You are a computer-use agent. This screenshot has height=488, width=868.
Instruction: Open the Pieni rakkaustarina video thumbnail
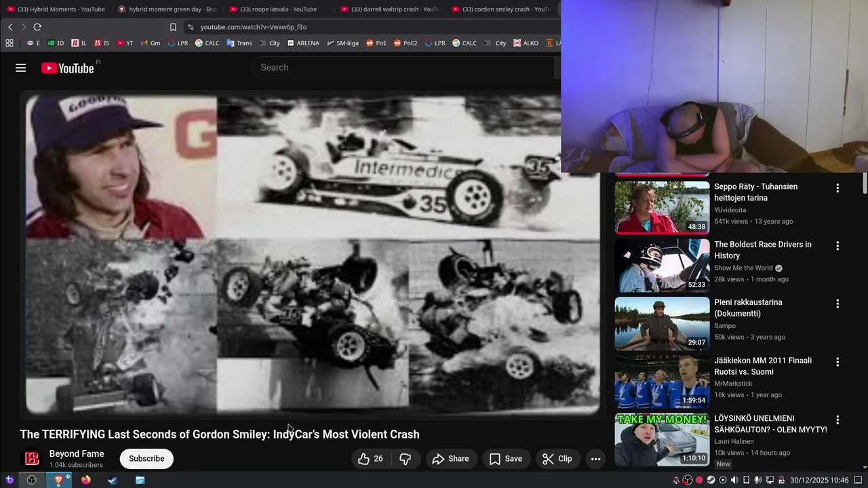click(x=662, y=323)
